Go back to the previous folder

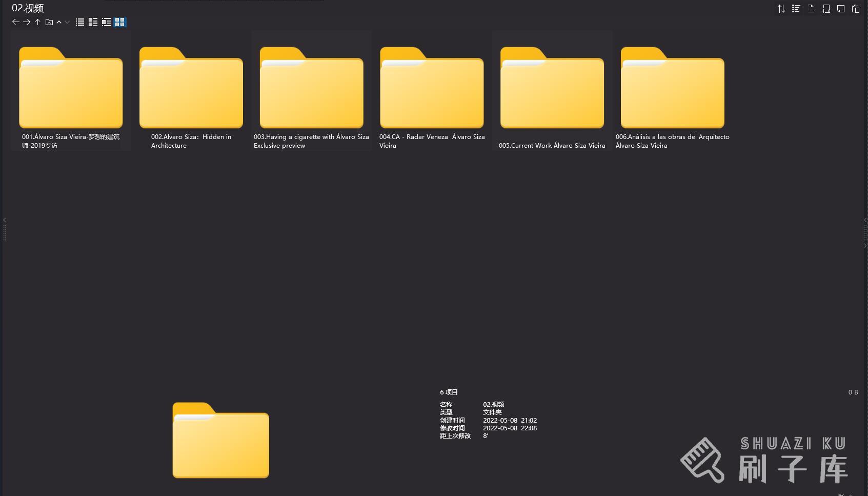pos(15,22)
